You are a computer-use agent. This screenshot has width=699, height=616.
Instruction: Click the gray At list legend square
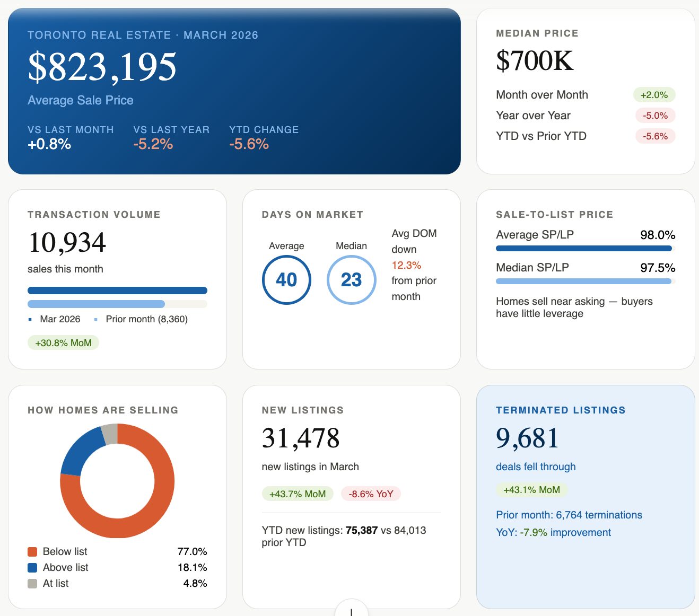click(x=32, y=584)
